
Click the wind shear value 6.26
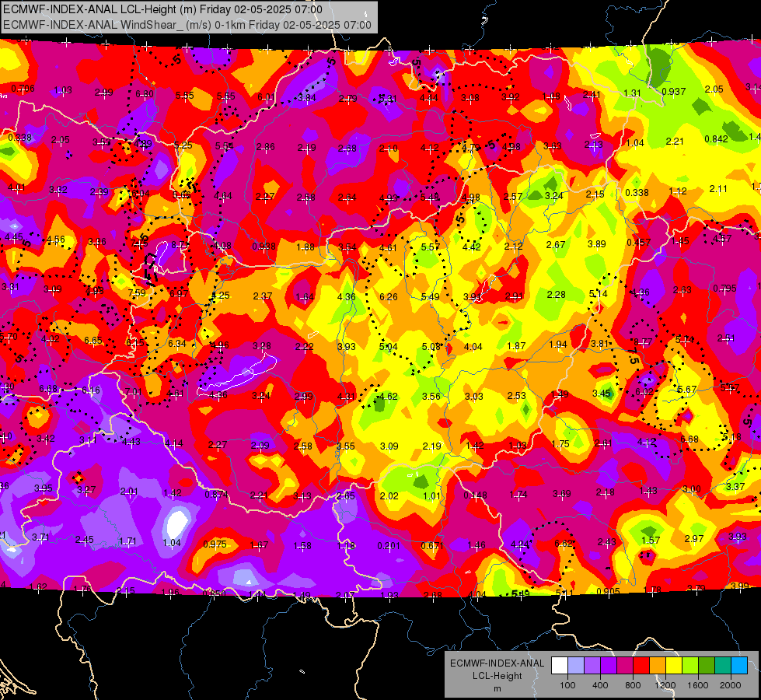pyautogui.click(x=389, y=296)
